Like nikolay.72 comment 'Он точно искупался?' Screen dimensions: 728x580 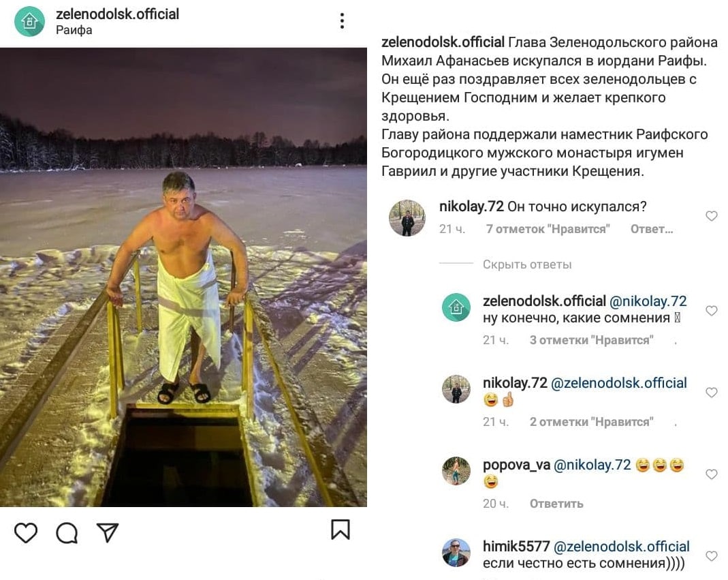tap(711, 215)
